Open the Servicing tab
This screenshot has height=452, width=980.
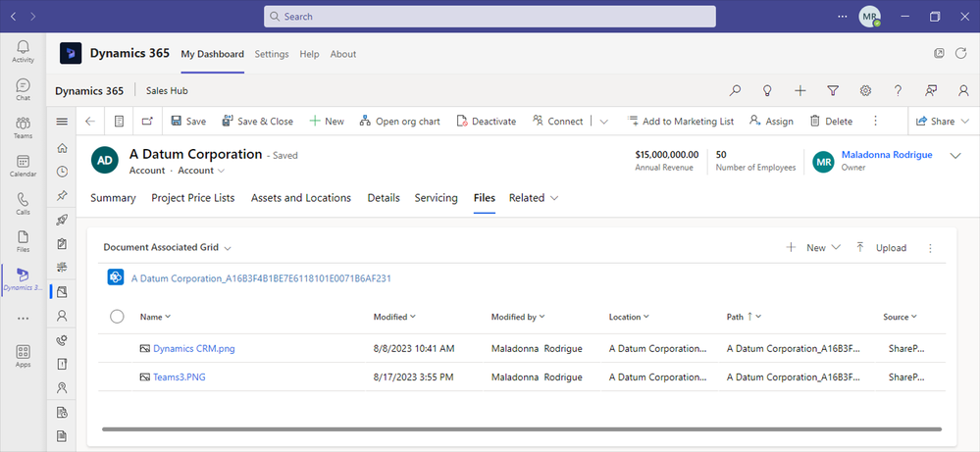pyautogui.click(x=437, y=198)
